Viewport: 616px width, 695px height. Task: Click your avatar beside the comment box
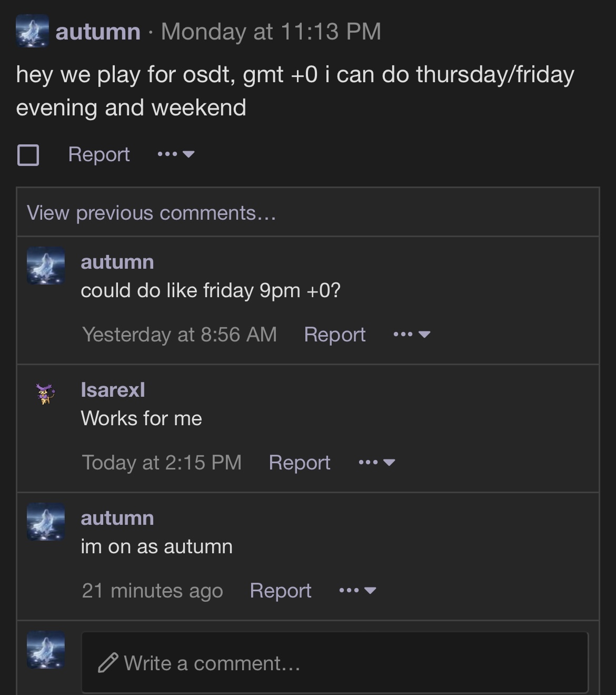pos(46,649)
